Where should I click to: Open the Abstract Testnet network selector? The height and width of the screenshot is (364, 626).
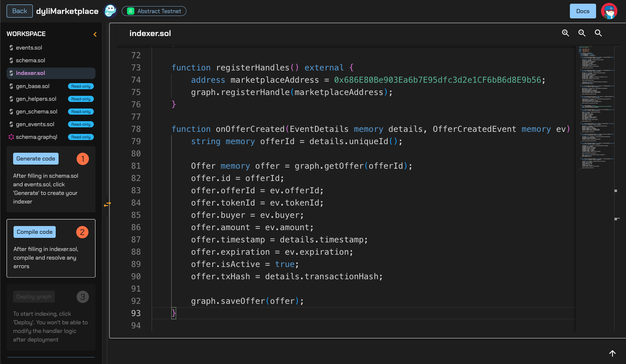154,11
